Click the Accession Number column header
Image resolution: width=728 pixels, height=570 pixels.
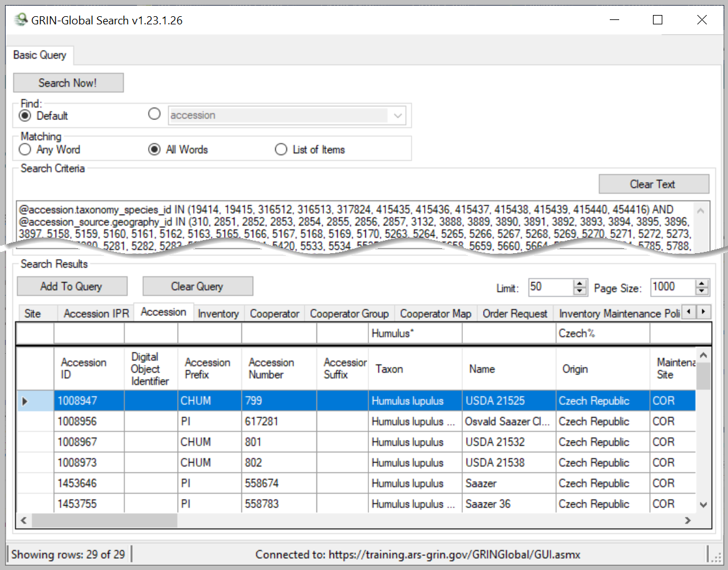tap(280, 369)
